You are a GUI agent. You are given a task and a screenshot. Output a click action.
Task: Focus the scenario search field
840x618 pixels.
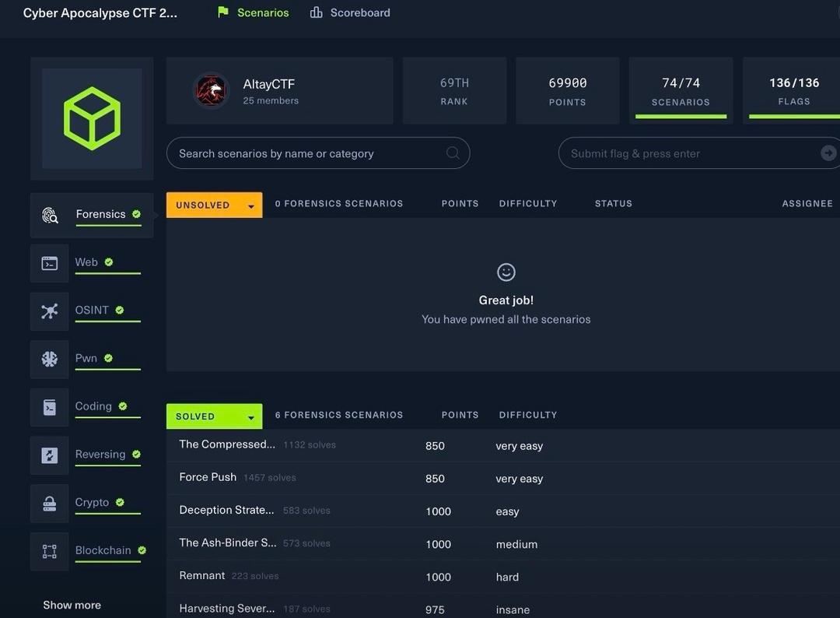[x=318, y=153]
